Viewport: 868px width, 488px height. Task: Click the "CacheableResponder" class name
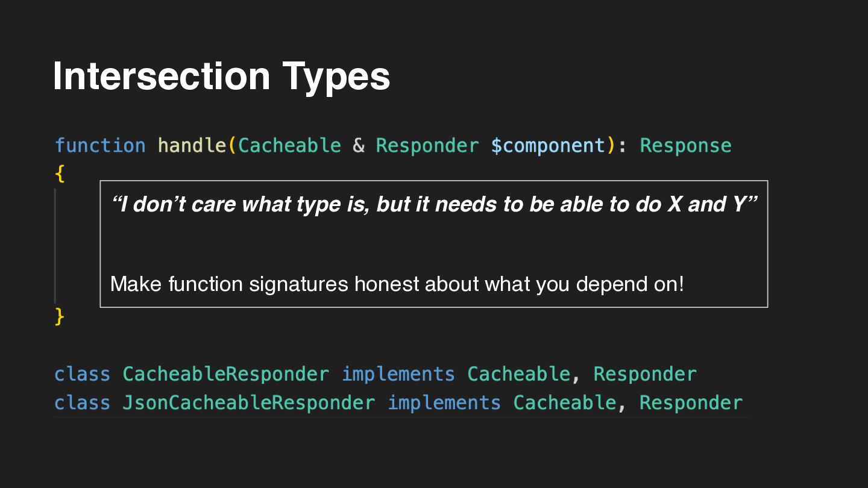[226, 374]
